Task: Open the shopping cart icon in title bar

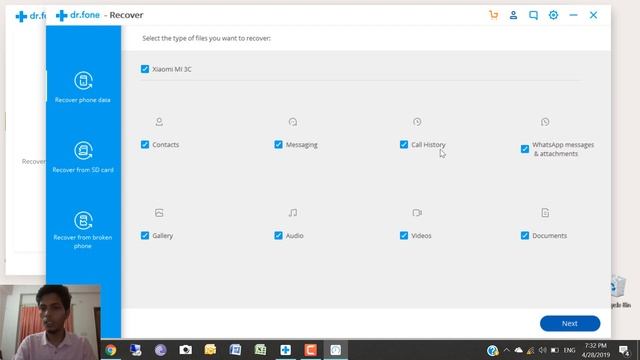Action: coord(493,16)
